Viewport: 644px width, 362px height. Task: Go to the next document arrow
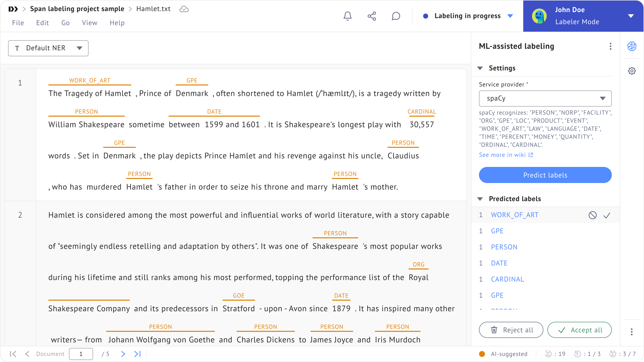[x=123, y=354]
